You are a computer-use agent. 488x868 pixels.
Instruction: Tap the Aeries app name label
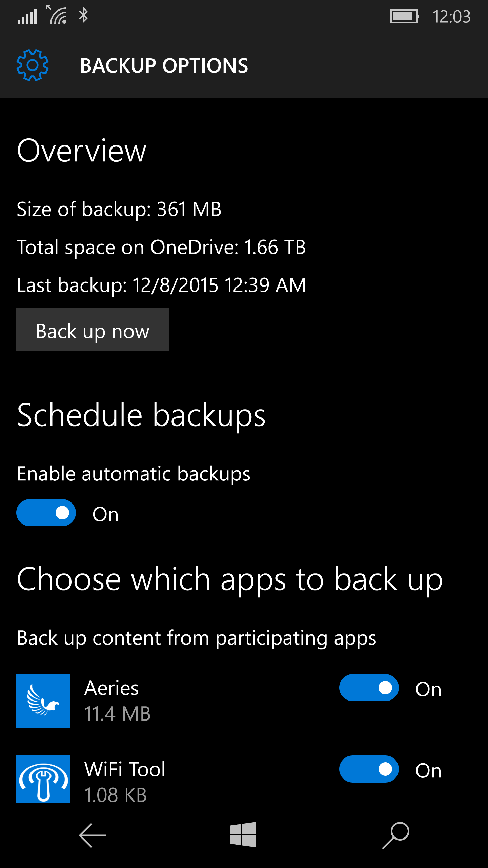pyautogui.click(x=111, y=688)
